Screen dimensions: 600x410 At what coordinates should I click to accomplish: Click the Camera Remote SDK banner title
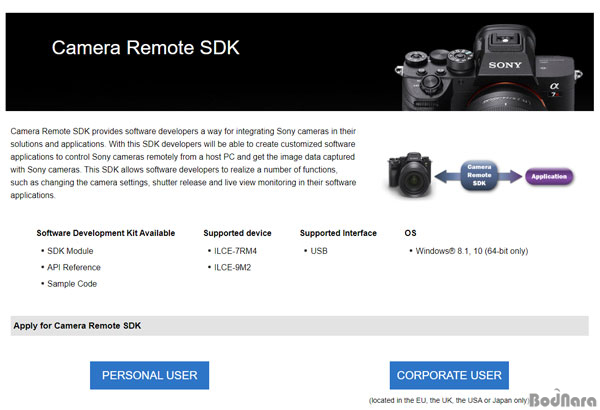(x=145, y=48)
